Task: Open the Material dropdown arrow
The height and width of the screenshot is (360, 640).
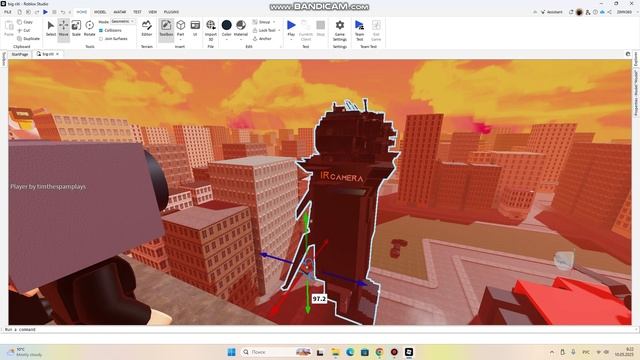Action: [x=241, y=40]
